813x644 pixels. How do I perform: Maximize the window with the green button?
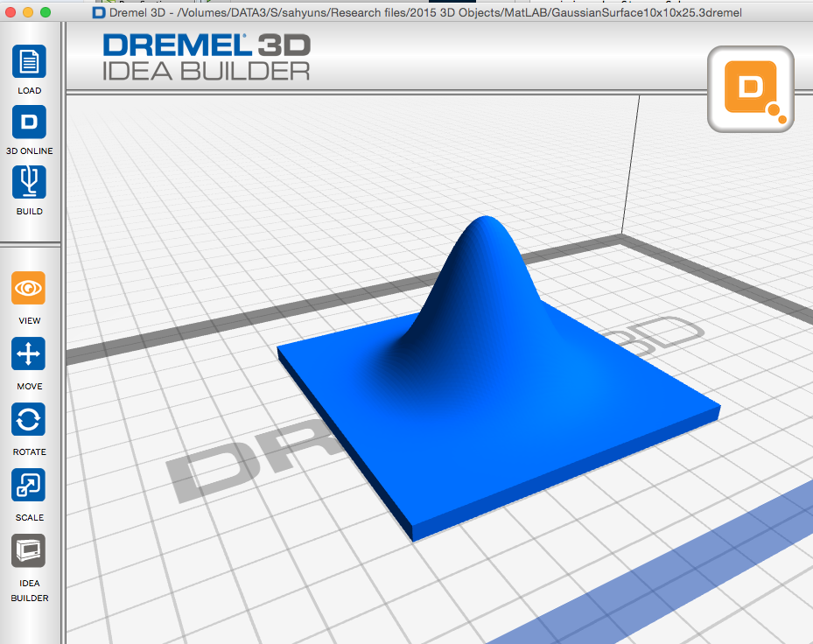tap(46, 12)
